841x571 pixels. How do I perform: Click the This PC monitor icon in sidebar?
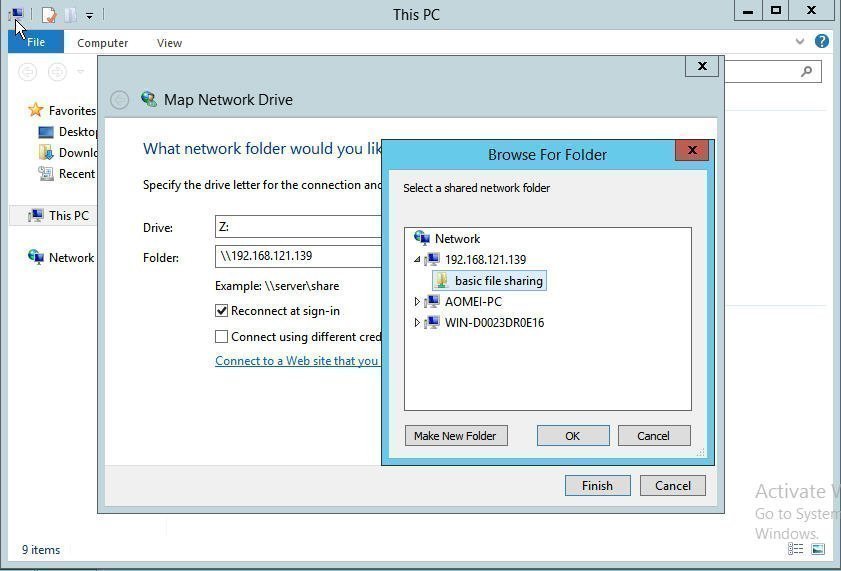[x=36, y=216]
